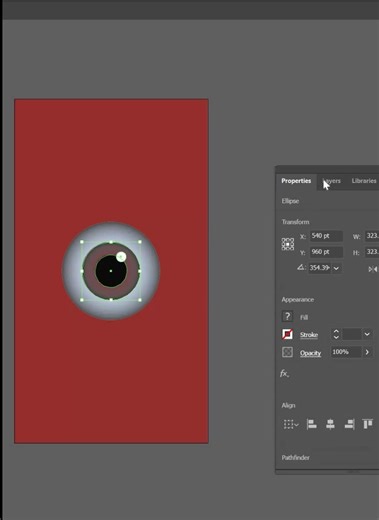Click the top-left selection handle
Image resolution: width=379 pixels, height=520 pixels.
click(82, 242)
